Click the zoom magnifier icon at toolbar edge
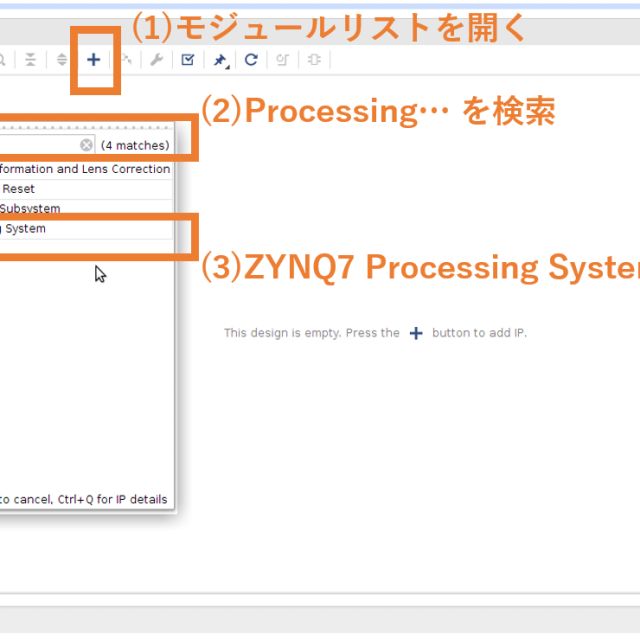640x640 pixels. click(3, 60)
